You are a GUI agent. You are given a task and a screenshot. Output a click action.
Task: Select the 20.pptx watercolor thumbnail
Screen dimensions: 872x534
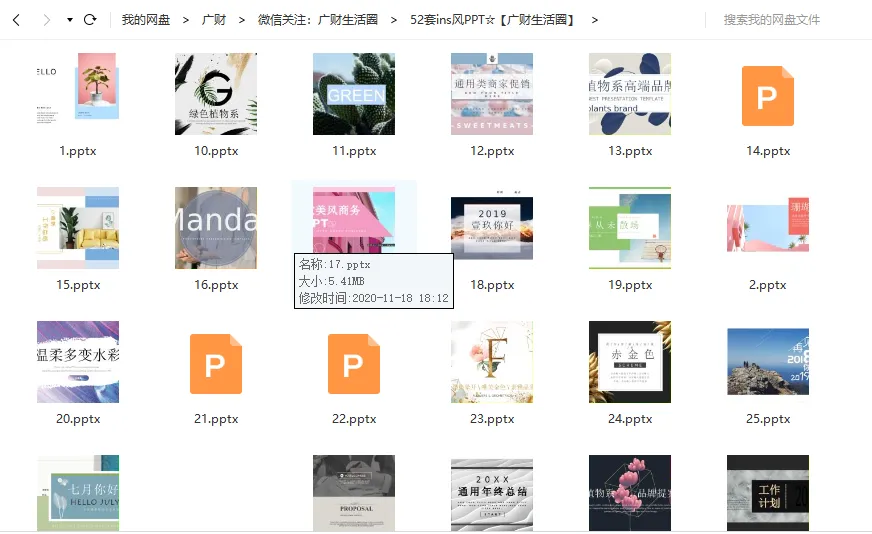point(78,362)
